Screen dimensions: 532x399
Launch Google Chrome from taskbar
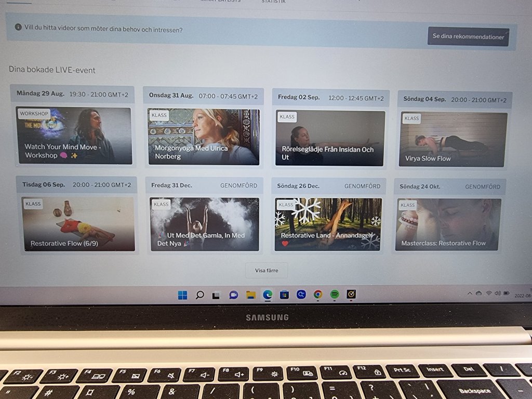pyautogui.click(x=317, y=295)
